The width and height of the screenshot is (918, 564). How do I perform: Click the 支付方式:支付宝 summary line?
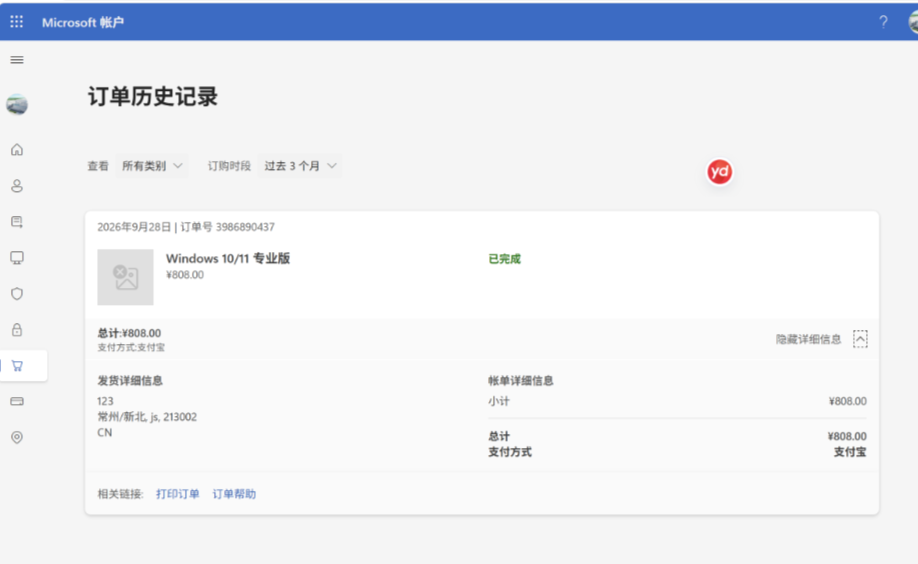point(131,347)
